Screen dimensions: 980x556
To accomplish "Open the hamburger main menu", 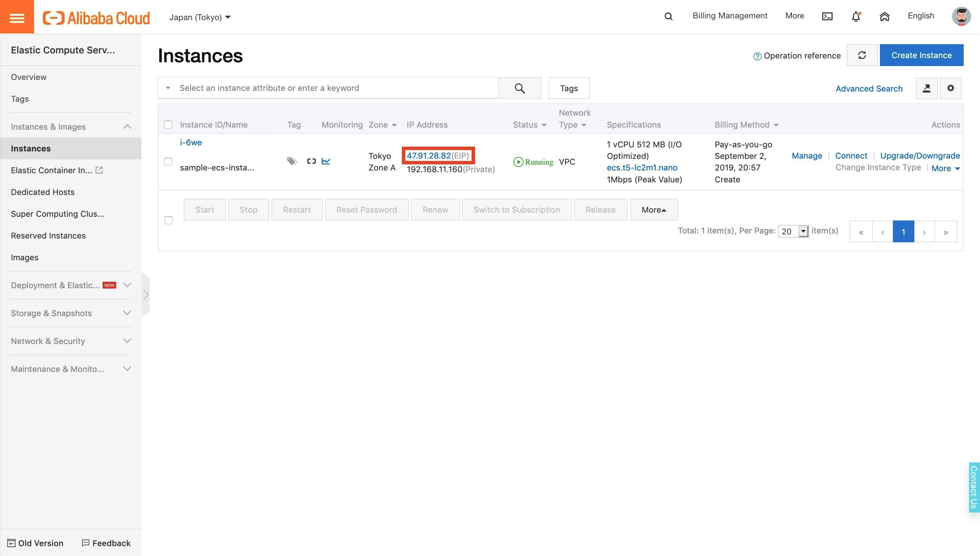I will [x=17, y=17].
